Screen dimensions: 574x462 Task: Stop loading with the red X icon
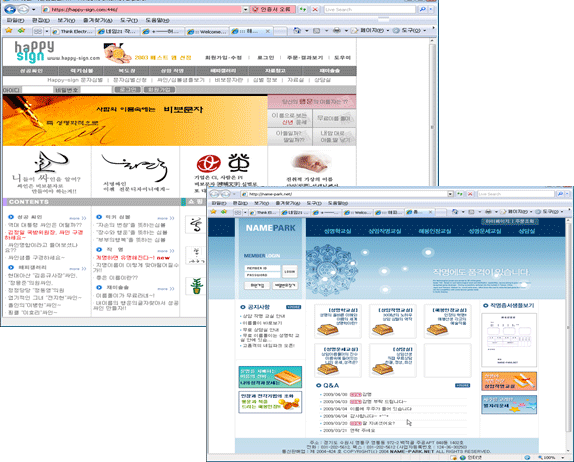click(x=315, y=10)
